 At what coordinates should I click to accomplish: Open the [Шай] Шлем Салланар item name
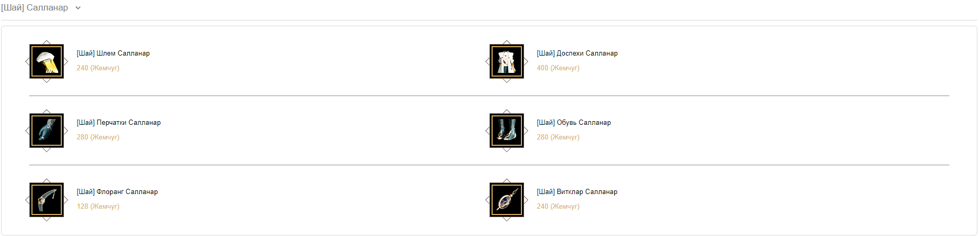tap(113, 53)
